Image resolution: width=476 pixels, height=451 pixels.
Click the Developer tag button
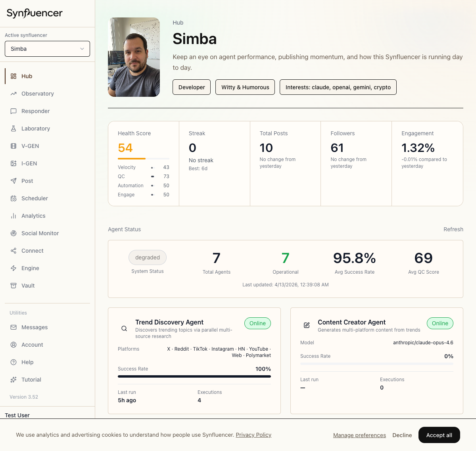192,87
